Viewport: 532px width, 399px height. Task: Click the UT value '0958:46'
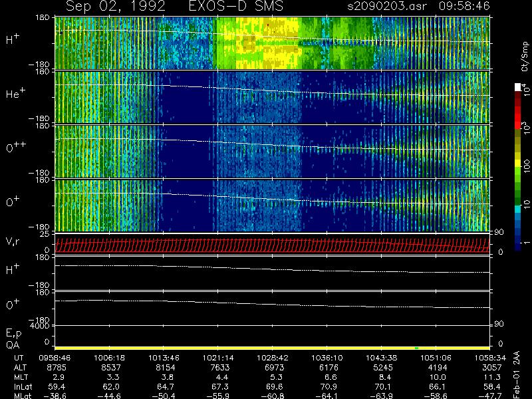pos(55,358)
